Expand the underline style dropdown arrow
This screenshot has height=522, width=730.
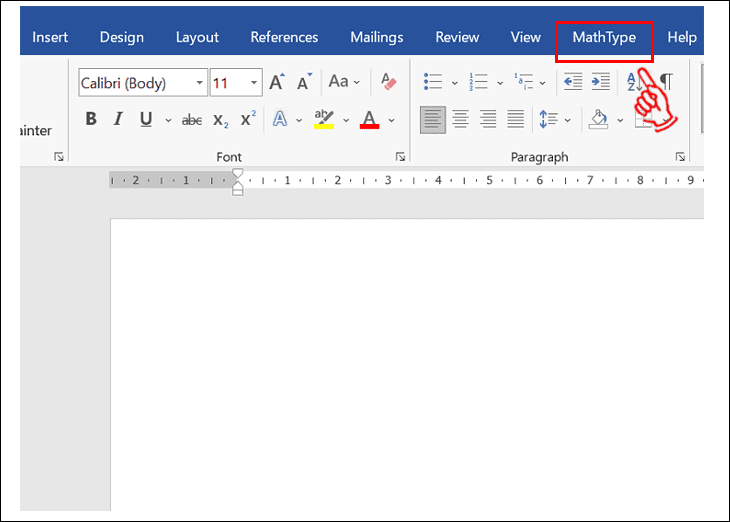point(168,121)
